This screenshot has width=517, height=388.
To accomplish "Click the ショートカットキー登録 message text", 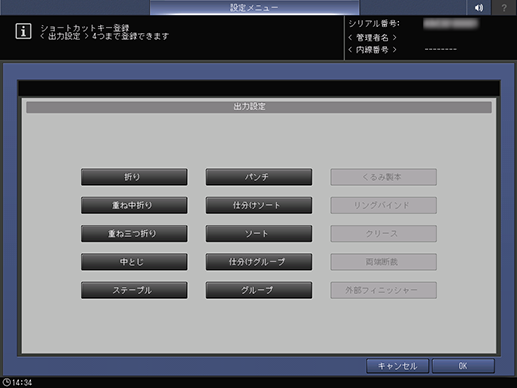I will click(x=84, y=28).
